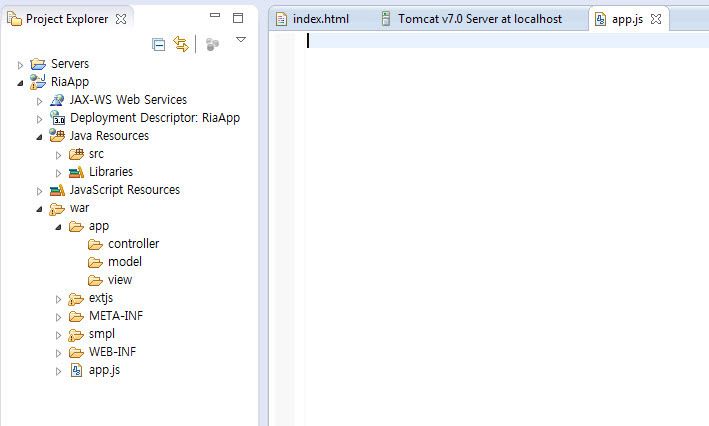
Task: Click the grayed focus task icon in Project Explorer toolbar
Action: point(212,44)
